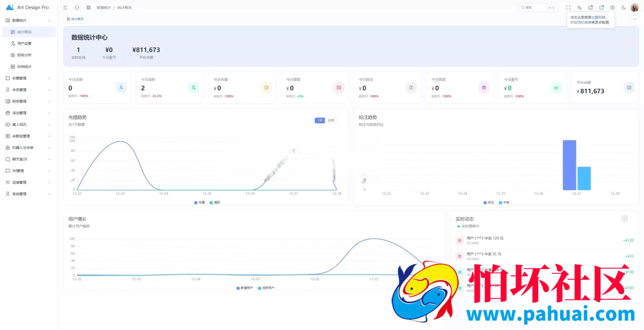Open the user avatar menu
This screenshot has height=330, width=644.
(x=635, y=8)
